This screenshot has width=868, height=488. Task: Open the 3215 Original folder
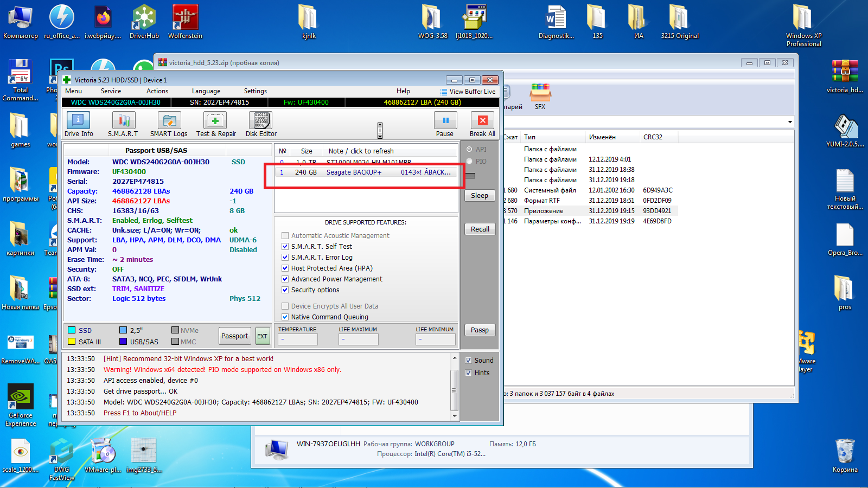point(680,22)
